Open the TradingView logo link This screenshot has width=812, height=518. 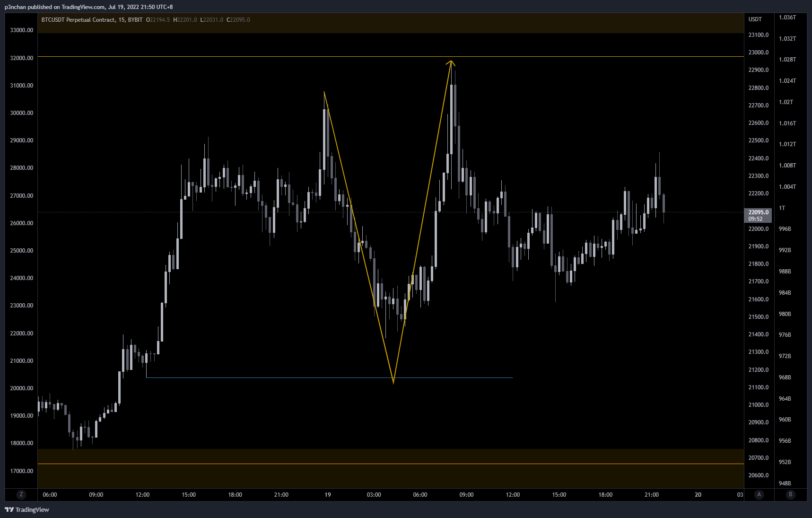click(x=27, y=509)
